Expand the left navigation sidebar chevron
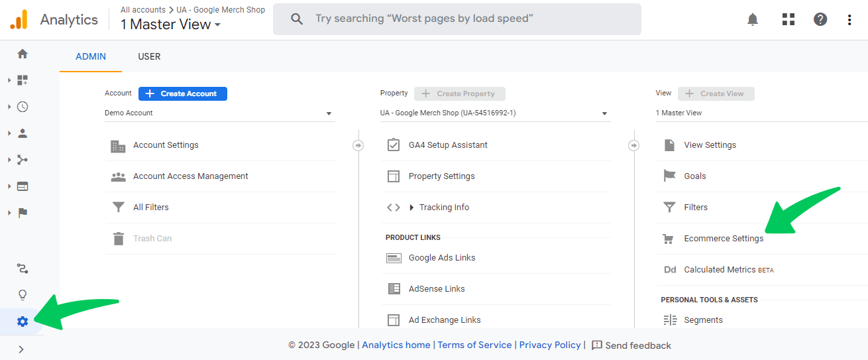 coord(21,349)
